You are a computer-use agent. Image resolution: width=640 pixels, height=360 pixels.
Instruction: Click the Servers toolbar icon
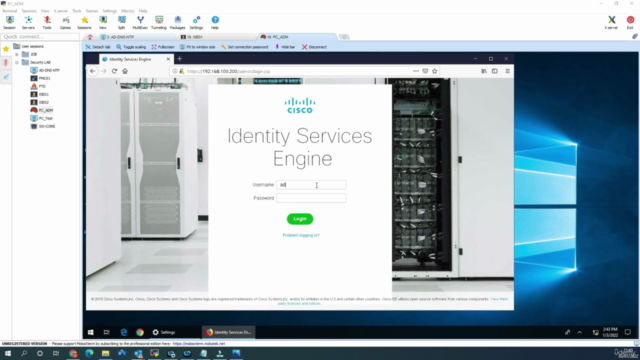(x=28, y=22)
